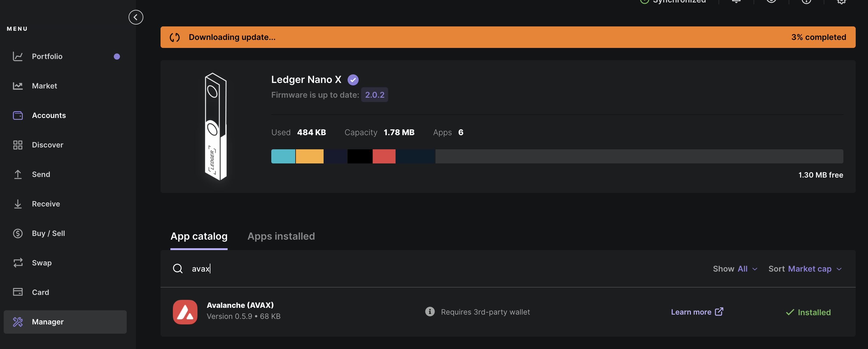Click the Installed status for Avalanche
Screen dimensions: 868x349
pos(808,312)
